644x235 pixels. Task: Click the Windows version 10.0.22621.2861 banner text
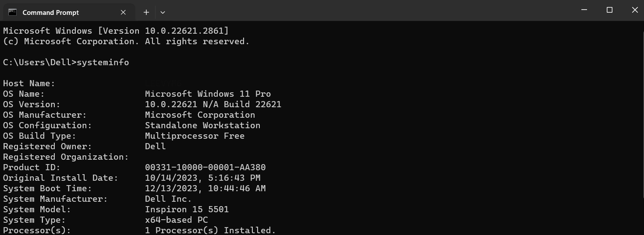[183, 31]
